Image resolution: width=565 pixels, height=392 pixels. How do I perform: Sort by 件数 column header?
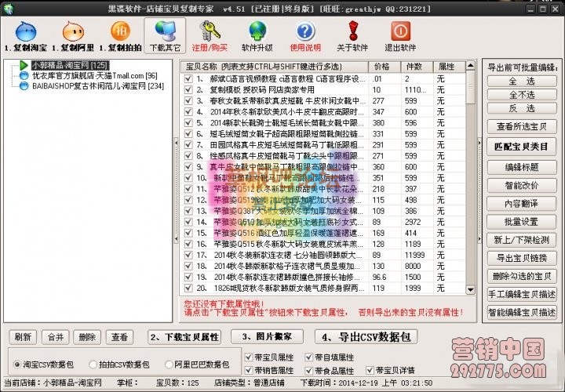click(417, 67)
